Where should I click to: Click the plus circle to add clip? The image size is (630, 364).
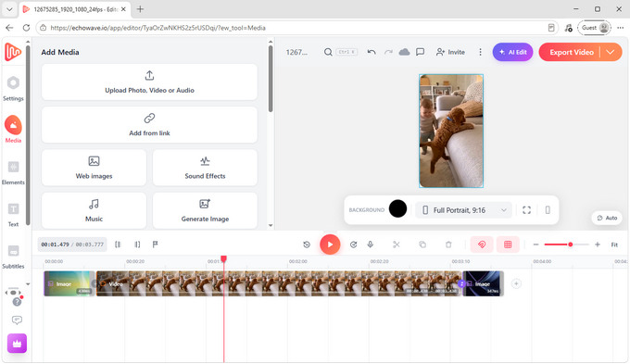pyautogui.click(x=516, y=283)
